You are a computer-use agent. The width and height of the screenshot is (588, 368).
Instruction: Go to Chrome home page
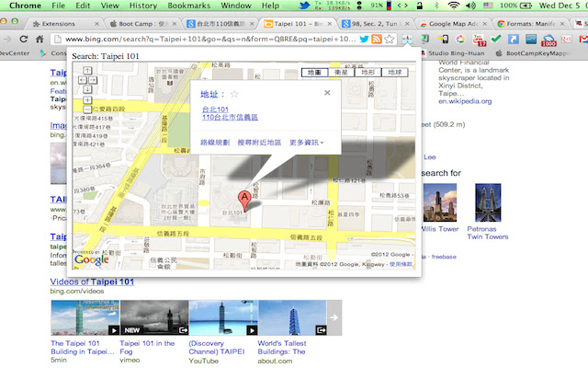(x=40, y=39)
